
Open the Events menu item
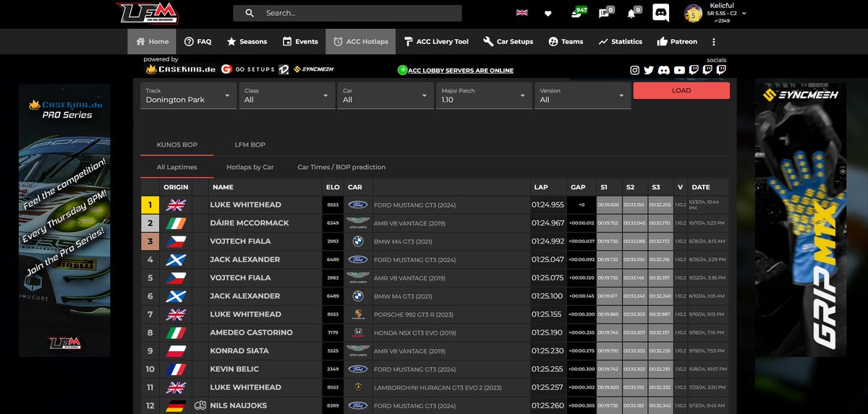tap(300, 42)
